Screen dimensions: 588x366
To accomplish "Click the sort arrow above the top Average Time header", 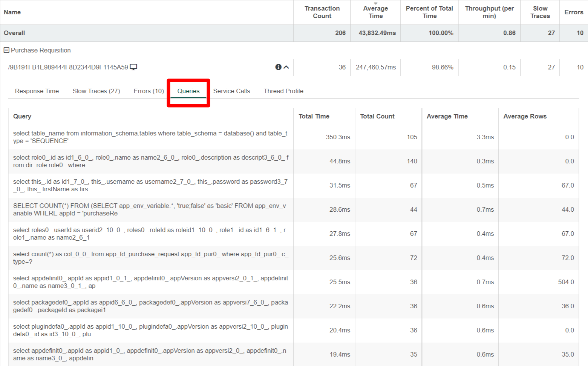I will pos(375,3).
